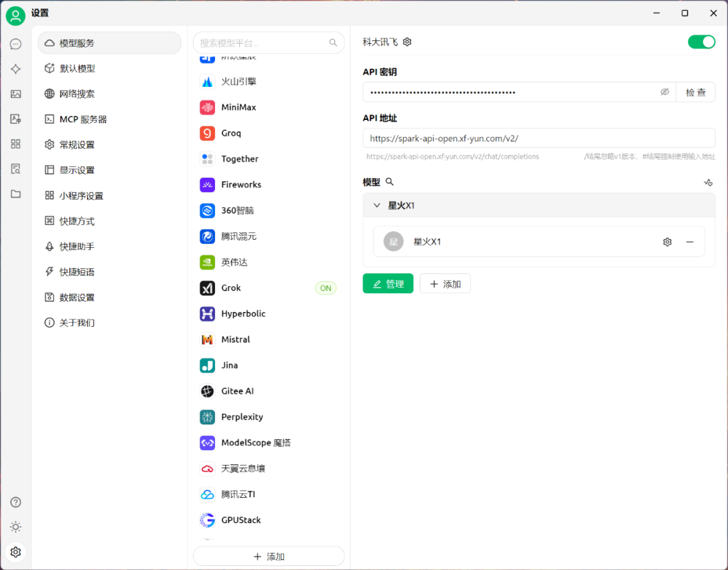Open the files folder page
This screenshot has width=728, height=570.
coord(16,194)
